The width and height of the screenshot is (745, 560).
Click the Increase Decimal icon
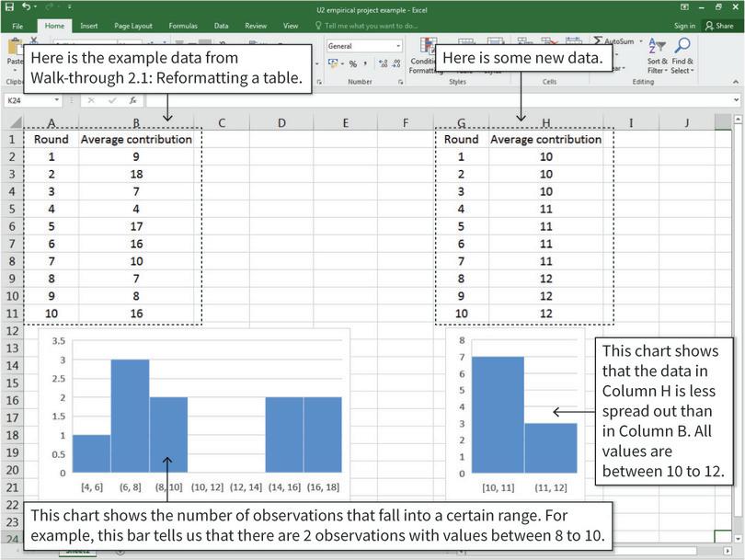coord(384,63)
